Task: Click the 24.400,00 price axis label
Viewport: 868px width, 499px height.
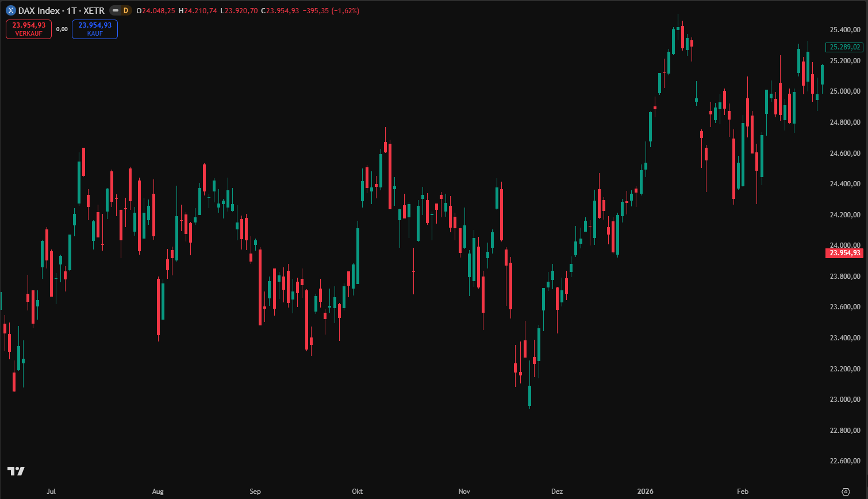Action: [845, 184]
